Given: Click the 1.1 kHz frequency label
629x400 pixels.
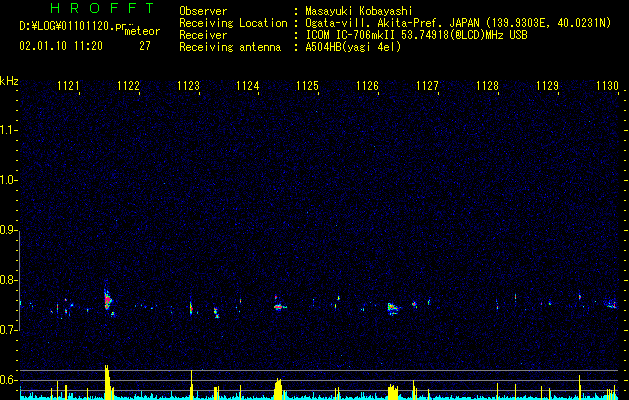Looking at the screenshot, I should click(8, 130).
